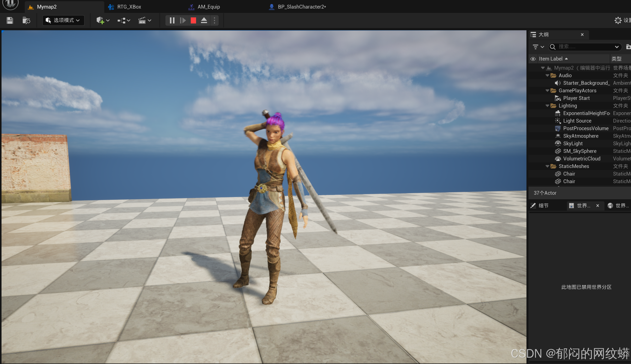Screen dimensions: 631x364
Task: Click the save level icon
Action: click(10, 20)
